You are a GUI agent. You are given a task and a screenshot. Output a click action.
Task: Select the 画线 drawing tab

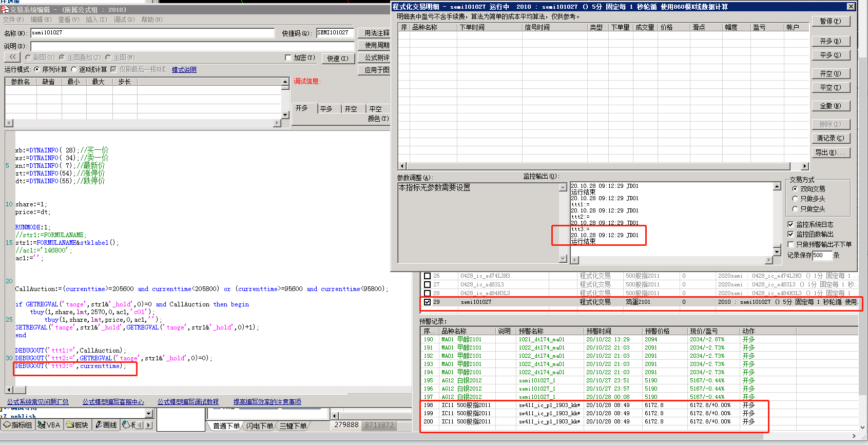click(x=106, y=425)
